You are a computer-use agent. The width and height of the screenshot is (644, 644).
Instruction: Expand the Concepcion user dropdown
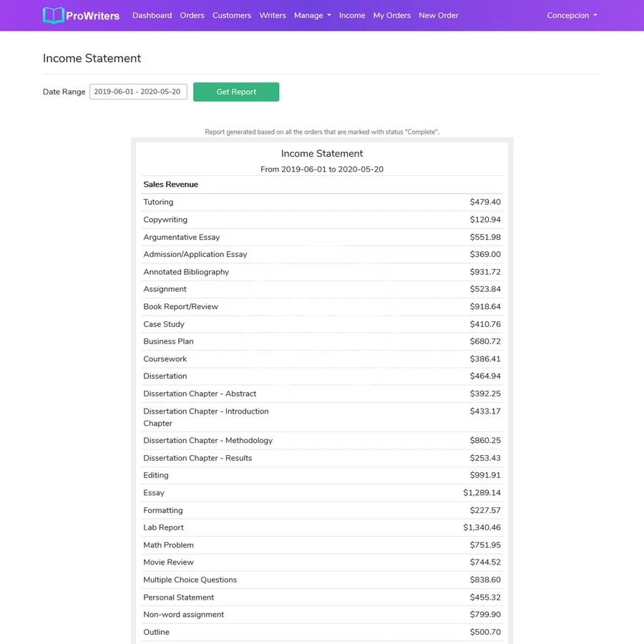(572, 15)
